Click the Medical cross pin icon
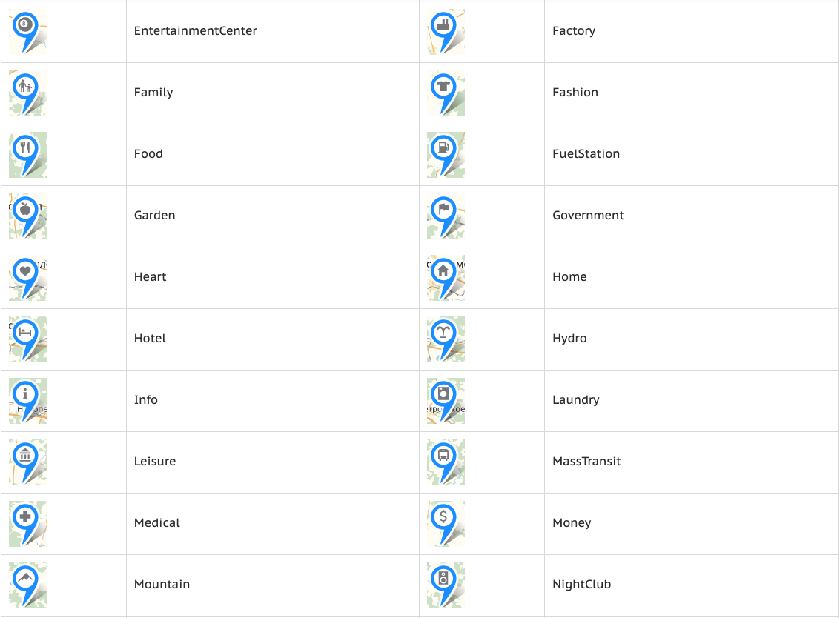 click(27, 525)
